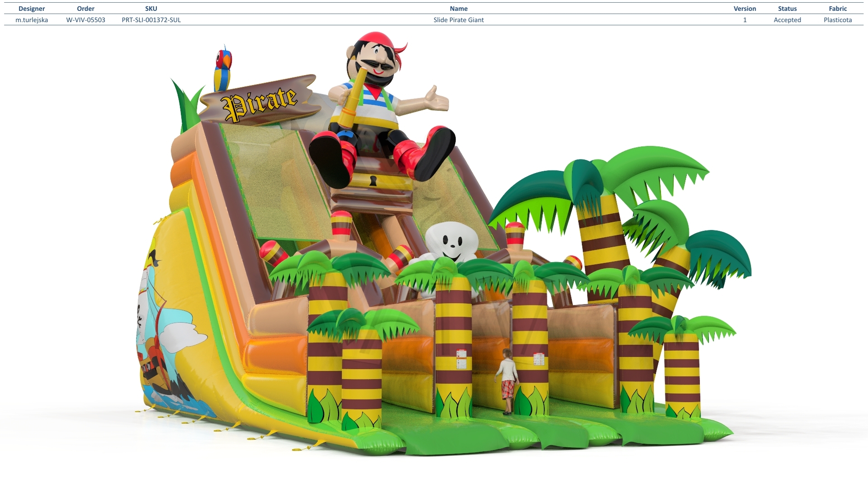Click the Order column header
Screen dimensions: 868x488
[85, 9]
